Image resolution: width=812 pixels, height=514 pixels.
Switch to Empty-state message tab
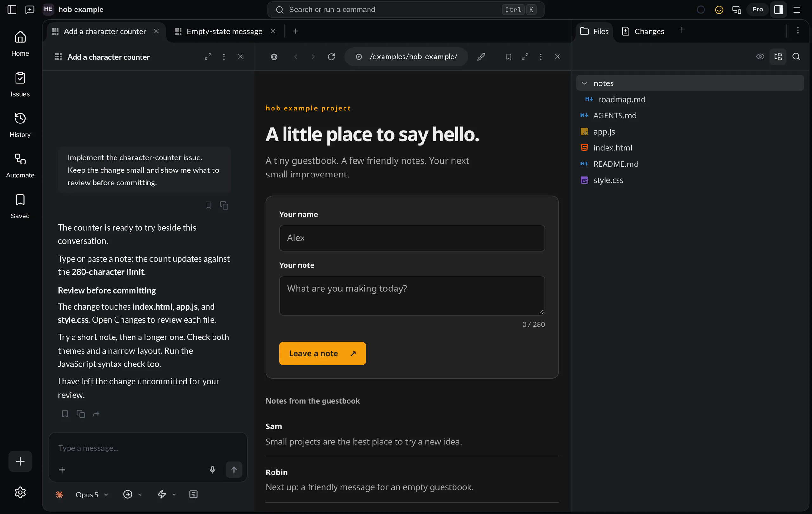point(225,31)
